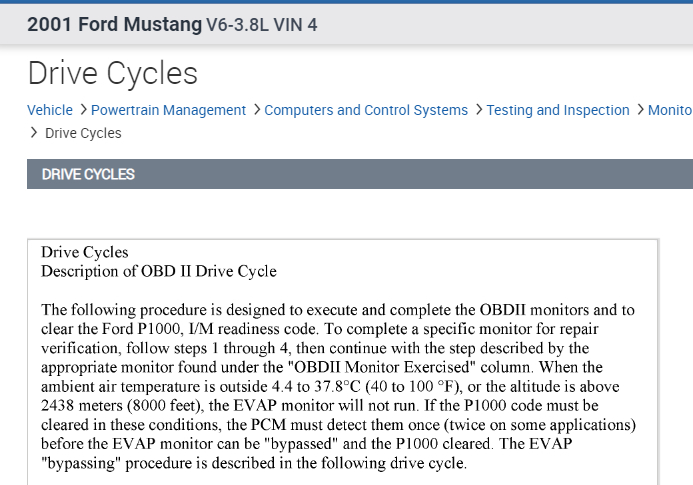Select the Drive Cycles breadcrumb item

pos(84,133)
